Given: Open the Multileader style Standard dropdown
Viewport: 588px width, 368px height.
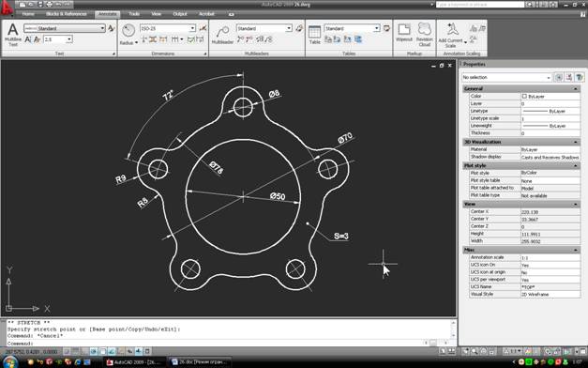Looking at the screenshot, I should (x=289, y=28).
